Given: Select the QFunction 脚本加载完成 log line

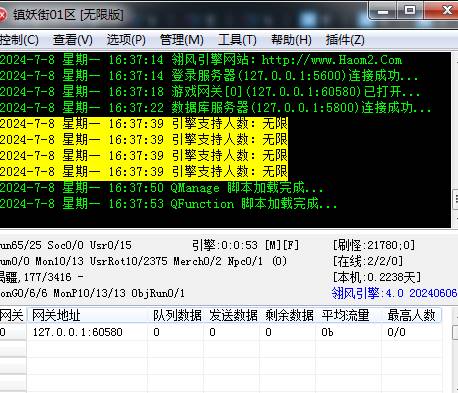Looking at the screenshot, I should (x=169, y=204).
